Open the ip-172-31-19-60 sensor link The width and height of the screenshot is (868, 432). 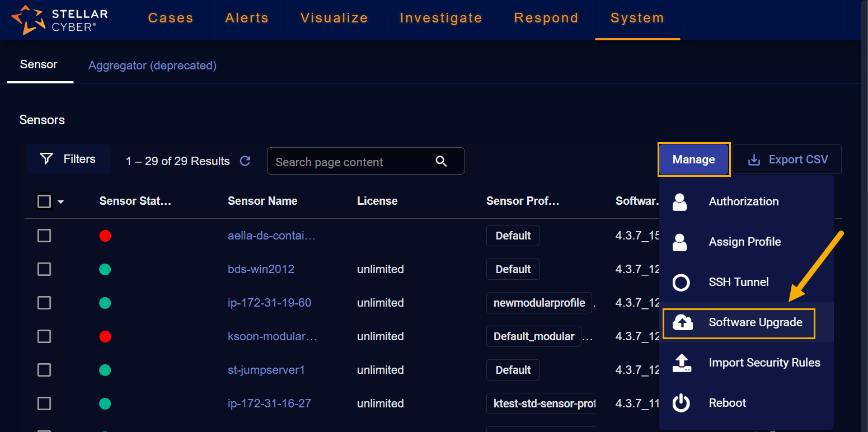coord(269,303)
